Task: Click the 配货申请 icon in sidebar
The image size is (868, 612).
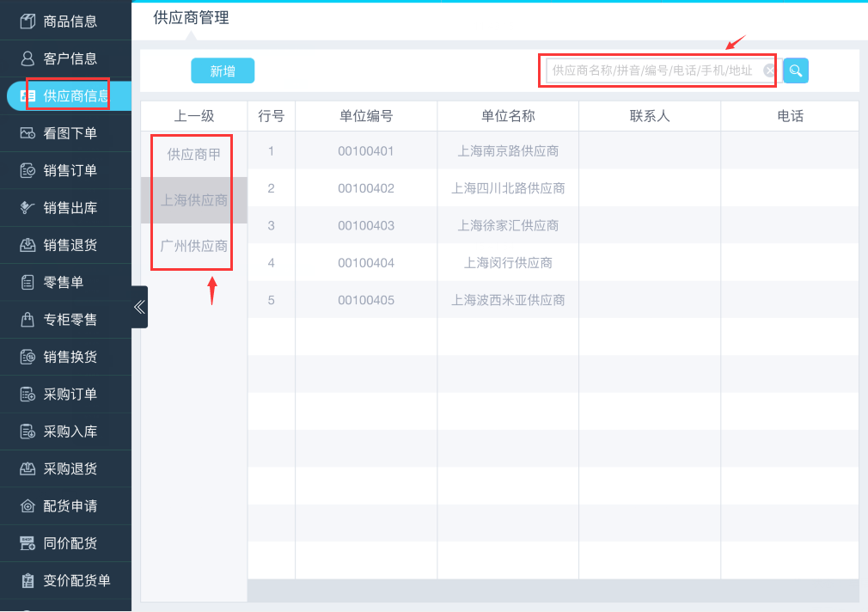Action: click(28, 505)
